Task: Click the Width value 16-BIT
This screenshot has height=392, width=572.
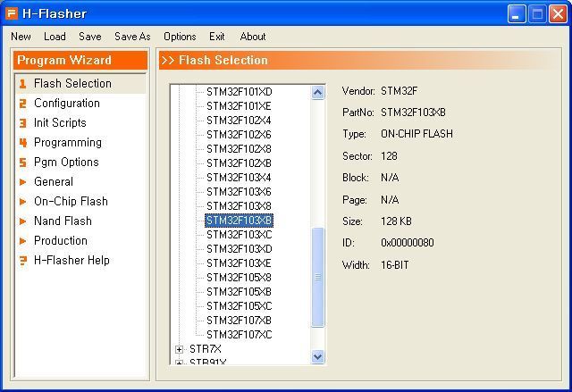Action: (x=395, y=265)
